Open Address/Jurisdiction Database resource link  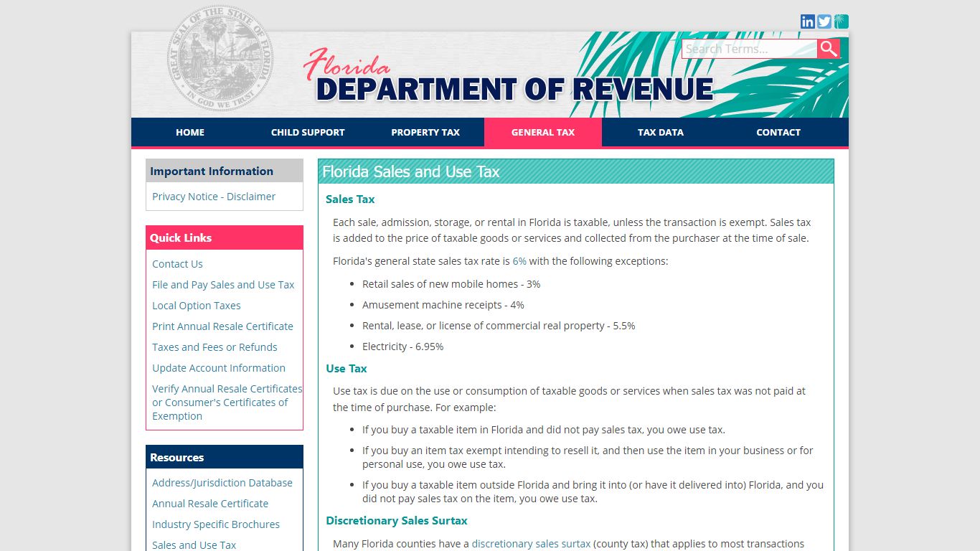(x=222, y=483)
